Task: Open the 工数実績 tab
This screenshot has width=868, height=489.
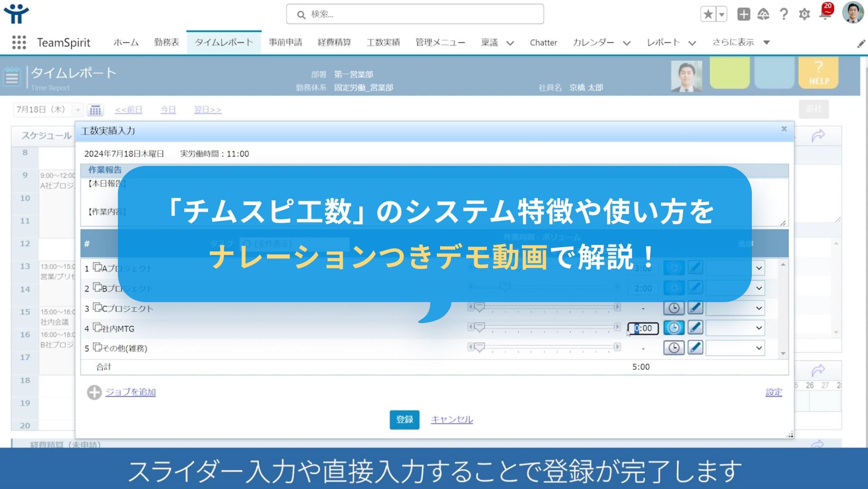Action: (x=383, y=42)
